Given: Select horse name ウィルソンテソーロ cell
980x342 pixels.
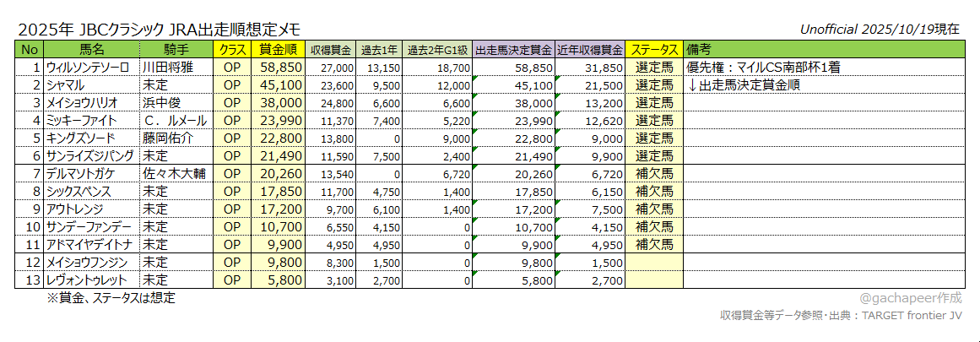Looking at the screenshot, I should click(x=92, y=67).
